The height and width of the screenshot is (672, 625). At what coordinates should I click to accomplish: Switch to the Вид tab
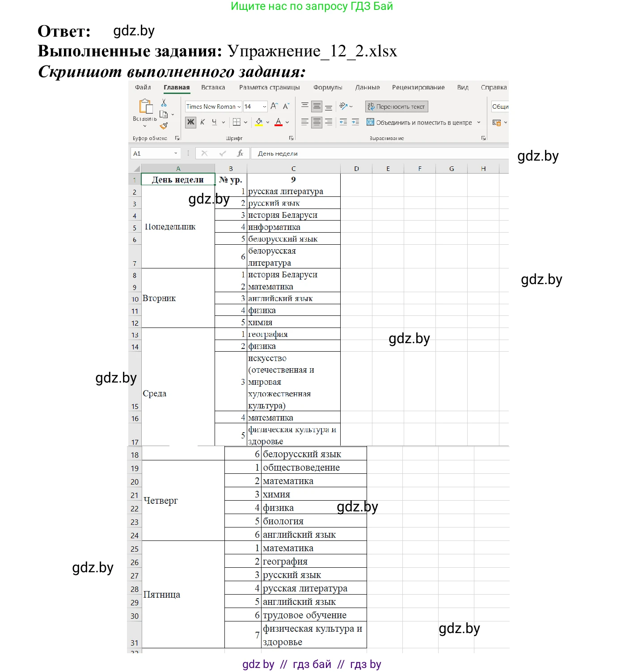(x=463, y=87)
